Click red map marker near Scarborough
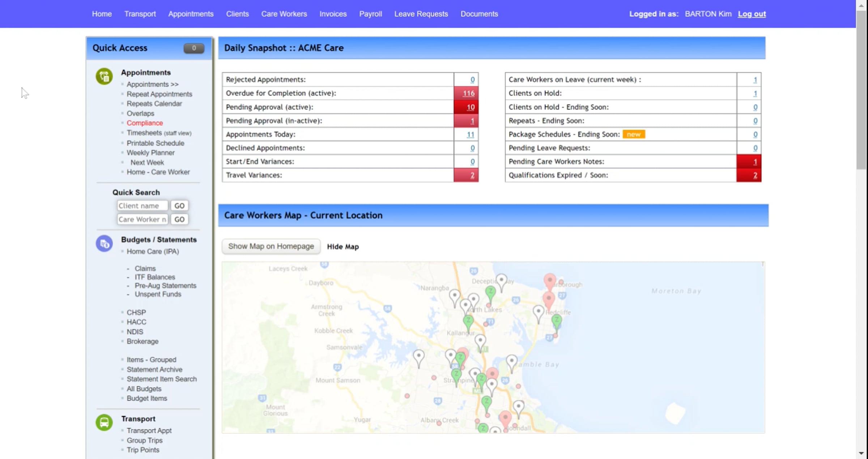The width and height of the screenshot is (868, 459). pos(550,281)
